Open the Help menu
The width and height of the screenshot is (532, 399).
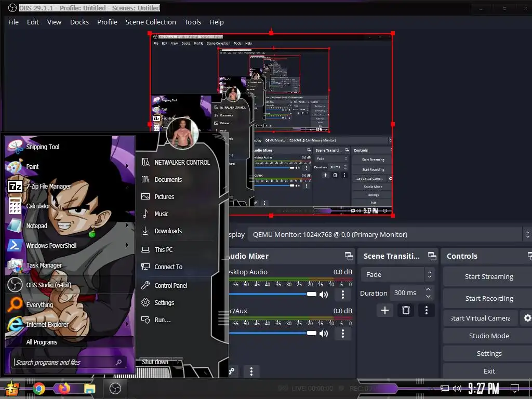click(x=217, y=22)
